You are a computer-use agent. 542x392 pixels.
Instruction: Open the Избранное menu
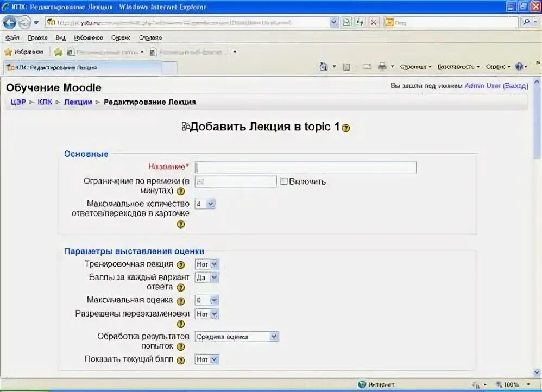pos(89,37)
